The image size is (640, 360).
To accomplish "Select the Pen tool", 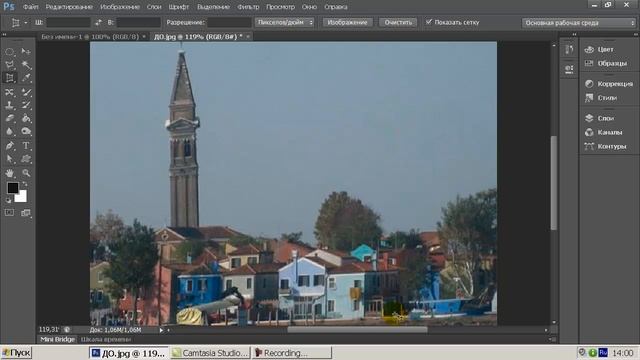I will click(9, 146).
